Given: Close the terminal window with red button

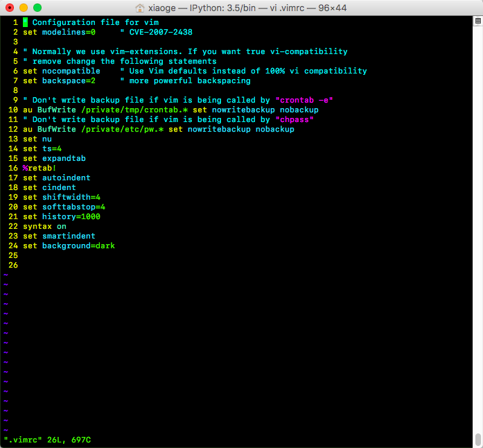Looking at the screenshot, I should pyautogui.click(x=10, y=8).
